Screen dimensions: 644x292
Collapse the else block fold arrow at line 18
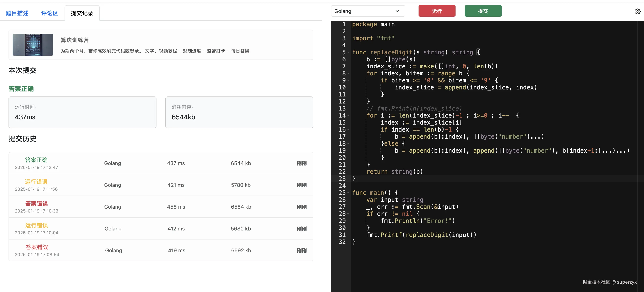348,144
